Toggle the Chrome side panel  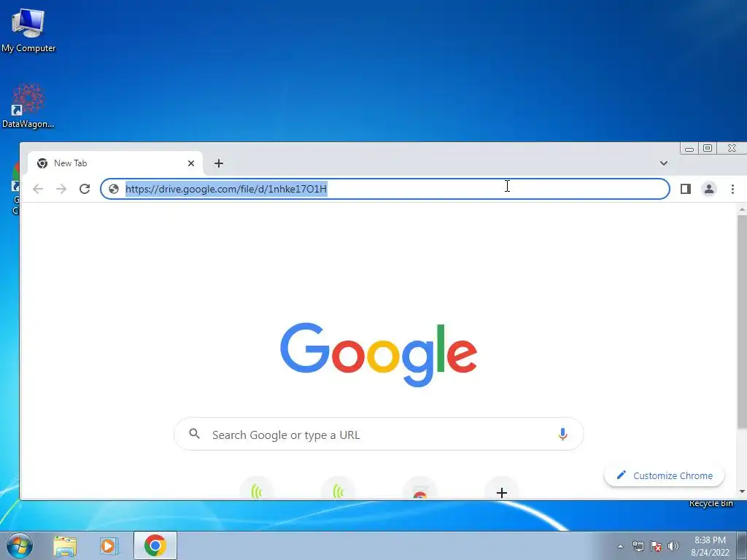(686, 189)
